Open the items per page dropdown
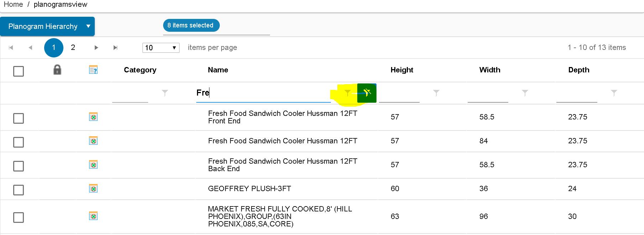 (161, 48)
